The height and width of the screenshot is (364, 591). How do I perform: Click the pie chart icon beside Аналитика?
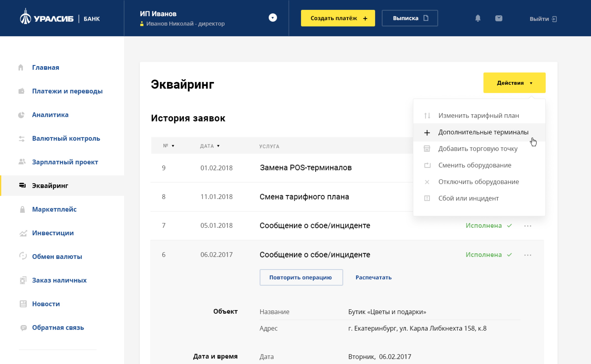pyautogui.click(x=21, y=115)
